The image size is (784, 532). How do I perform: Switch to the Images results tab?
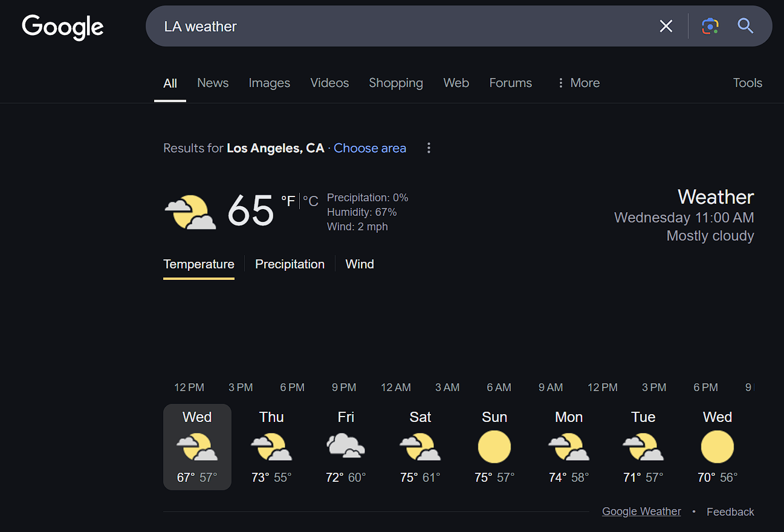click(x=269, y=83)
